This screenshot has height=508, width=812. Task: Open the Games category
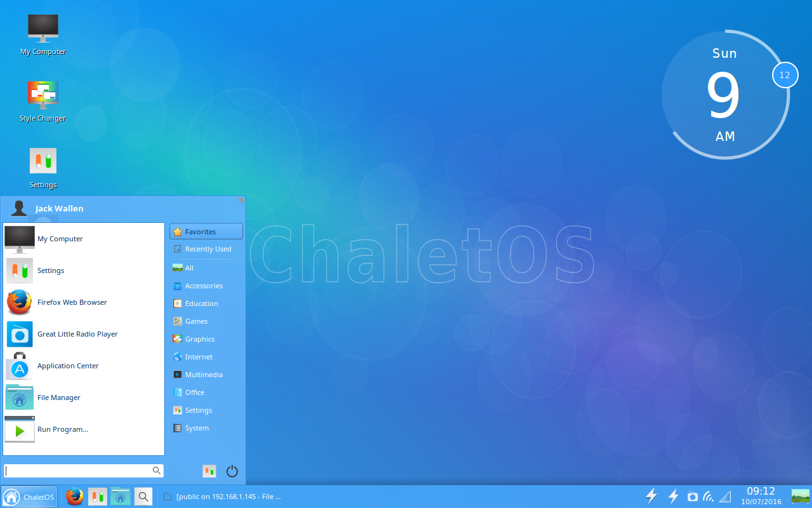click(206, 321)
